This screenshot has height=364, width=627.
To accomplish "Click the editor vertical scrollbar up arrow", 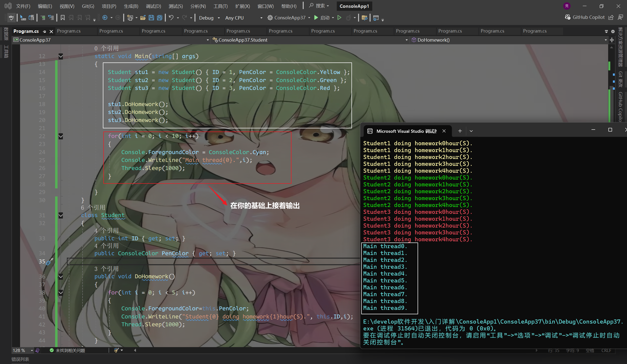I will 612,47.
